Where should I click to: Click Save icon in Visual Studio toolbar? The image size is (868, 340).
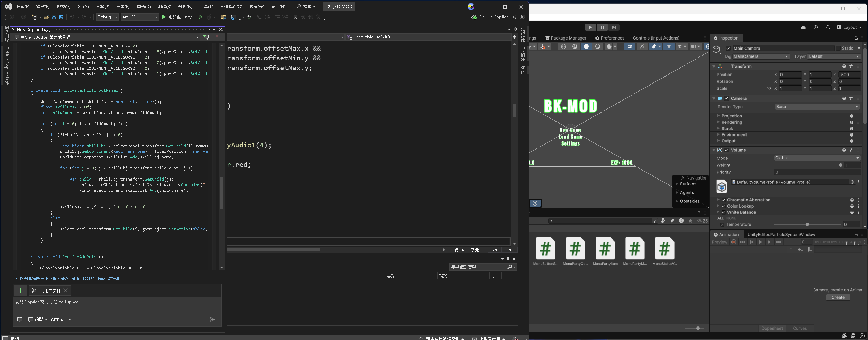(x=54, y=17)
